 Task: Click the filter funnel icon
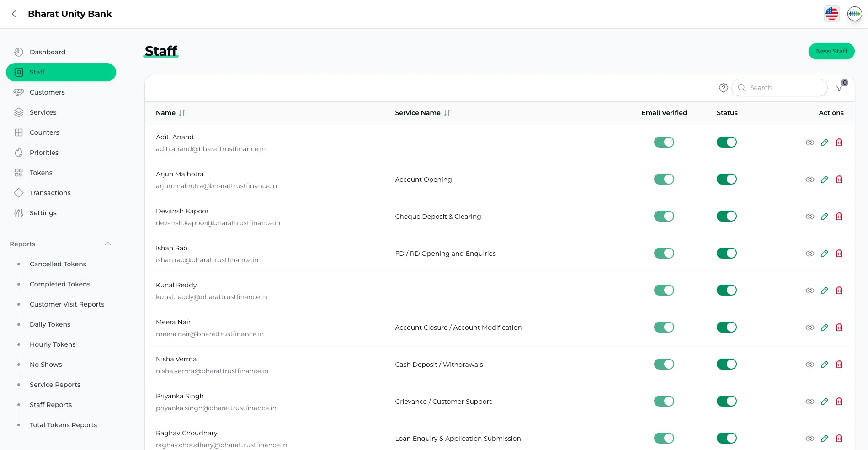(x=839, y=88)
